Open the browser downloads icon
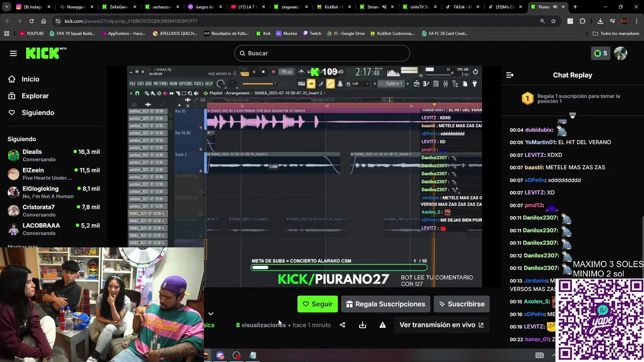Viewport: 644px width, 362px height. pyautogui.click(x=600, y=21)
